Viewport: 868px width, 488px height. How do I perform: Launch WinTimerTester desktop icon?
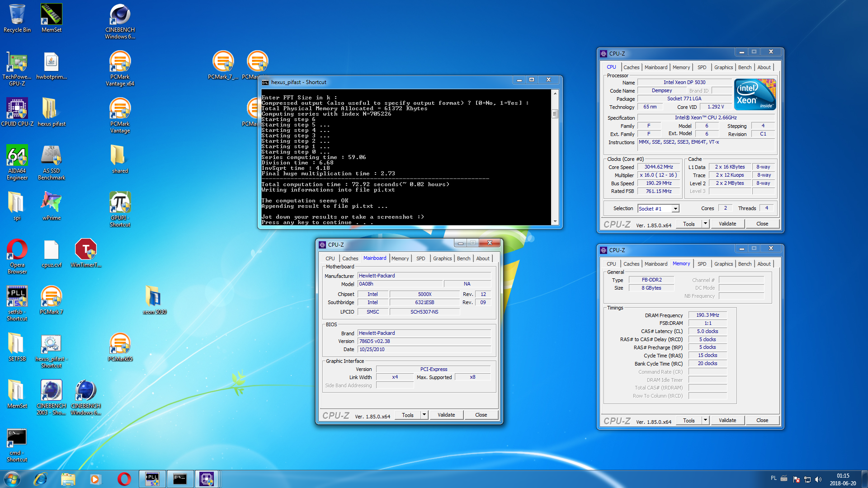[x=86, y=253]
